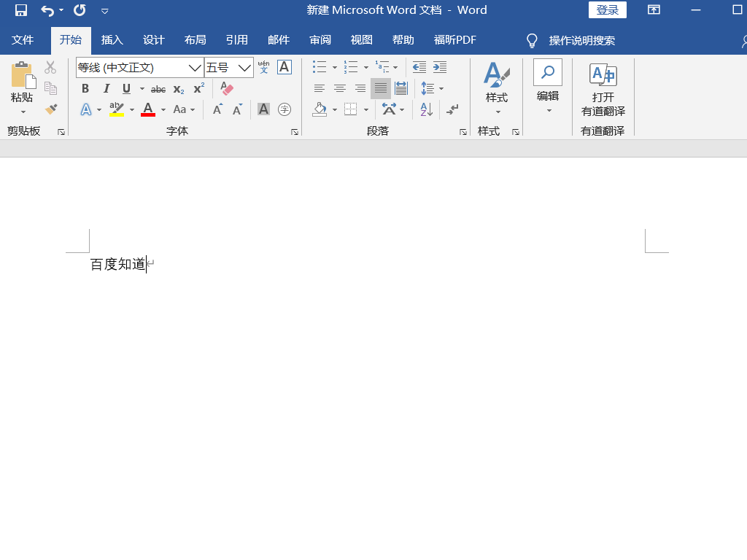Click the 操作说明搜索 search field
The height and width of the screenshot is (560, 747).
[x=581, y=40]
